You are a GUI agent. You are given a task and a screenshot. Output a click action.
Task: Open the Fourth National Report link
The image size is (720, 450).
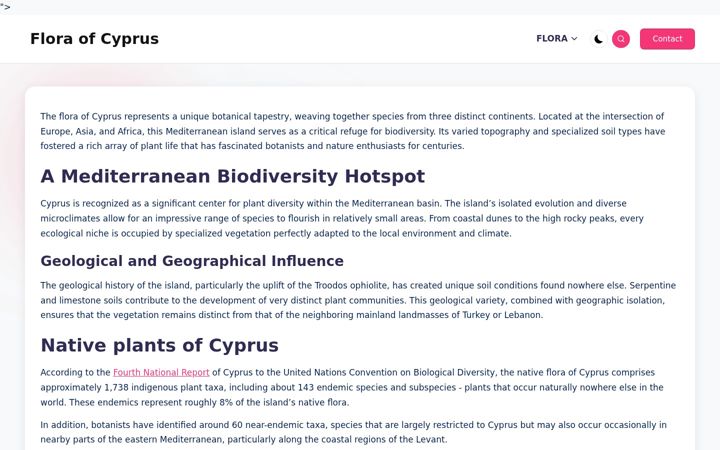click(161, 372)
